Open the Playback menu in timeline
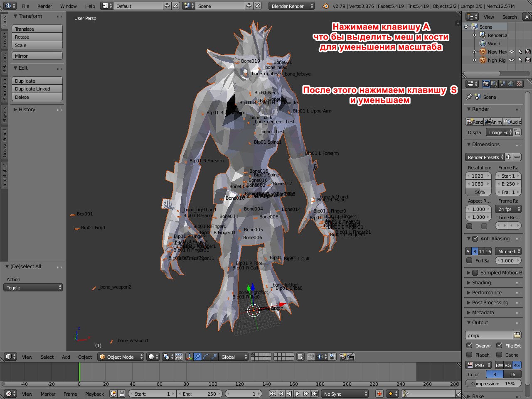The height and width of the screenshot is (399, 532). point(94,394)
